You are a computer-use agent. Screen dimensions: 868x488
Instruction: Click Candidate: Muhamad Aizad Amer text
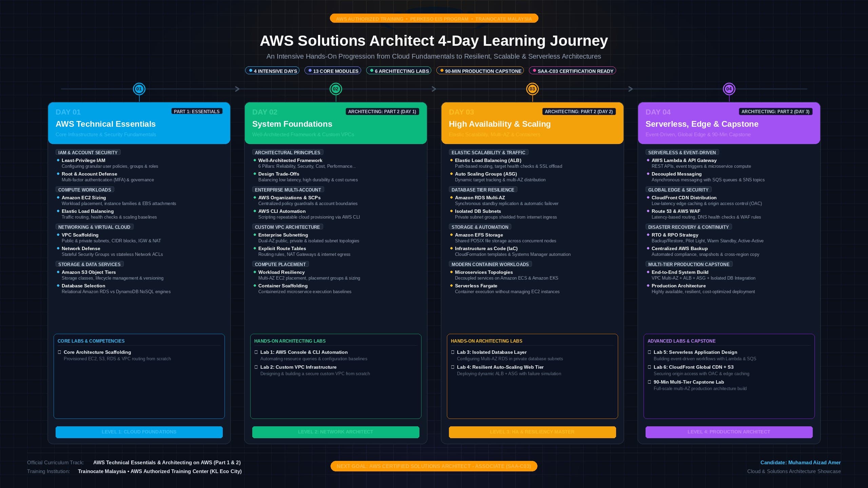(800, 463)
